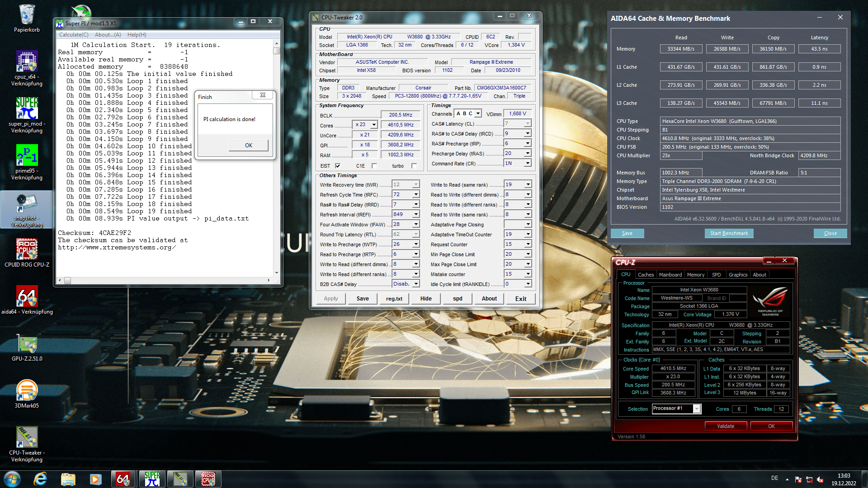Click Super PI vertical scrollbar thumb
The image size is (868, 488).
277,51
